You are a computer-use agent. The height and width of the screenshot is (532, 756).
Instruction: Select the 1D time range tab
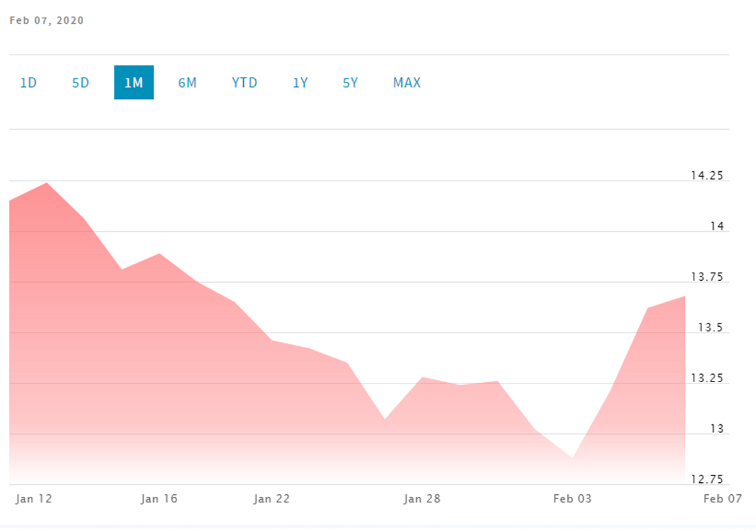28,82
